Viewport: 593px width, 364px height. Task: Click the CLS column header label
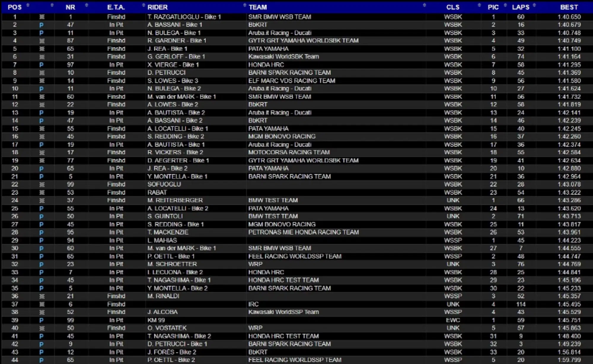(452, 7)
